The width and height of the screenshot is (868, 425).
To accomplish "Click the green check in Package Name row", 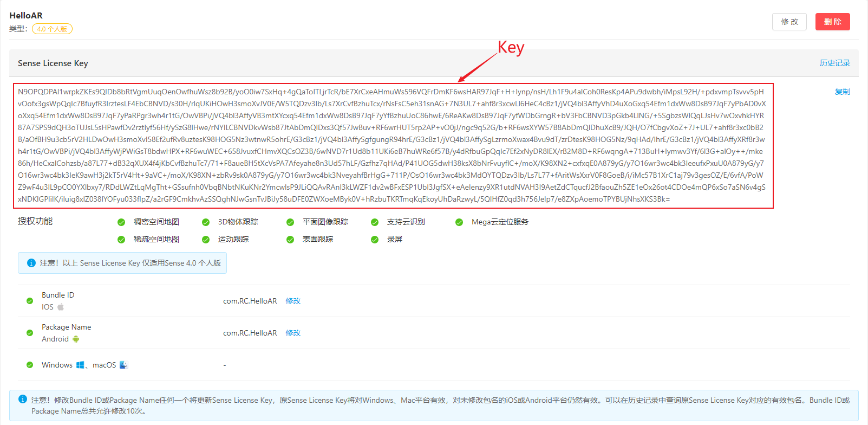I will tap(30, 333).
